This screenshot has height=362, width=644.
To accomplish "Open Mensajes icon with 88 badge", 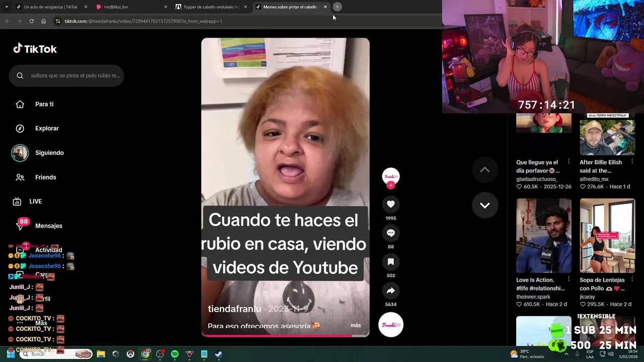I will click(x=20, y=226).
